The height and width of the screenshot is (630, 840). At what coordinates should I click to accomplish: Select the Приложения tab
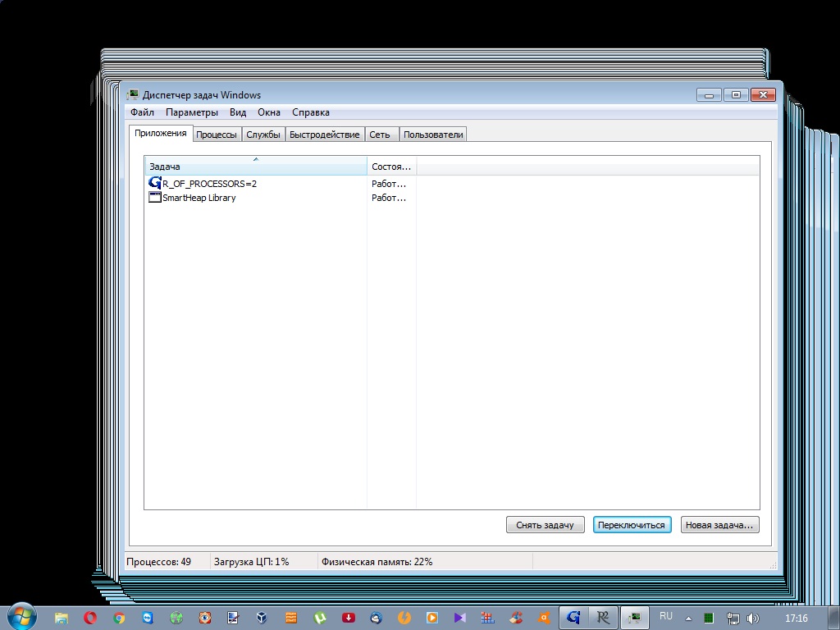tap(161, 134)
